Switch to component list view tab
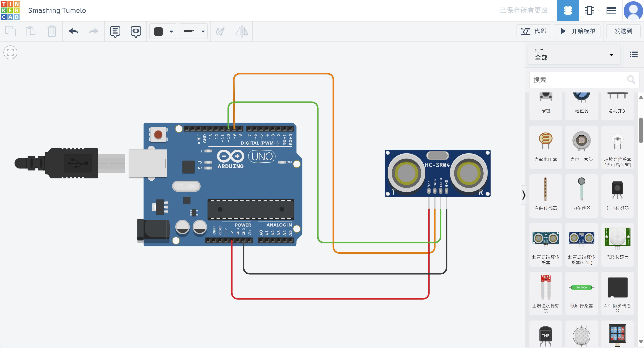The image size is (644, 348). 611,10
